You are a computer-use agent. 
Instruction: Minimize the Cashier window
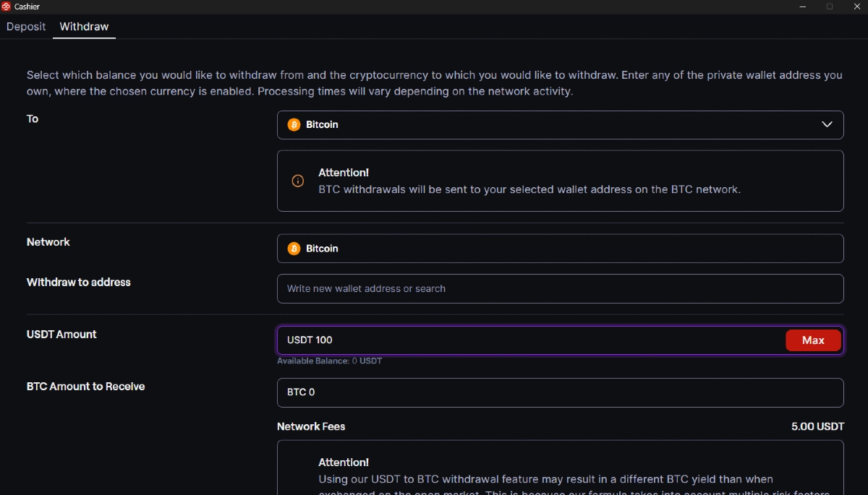click(803, 7)
